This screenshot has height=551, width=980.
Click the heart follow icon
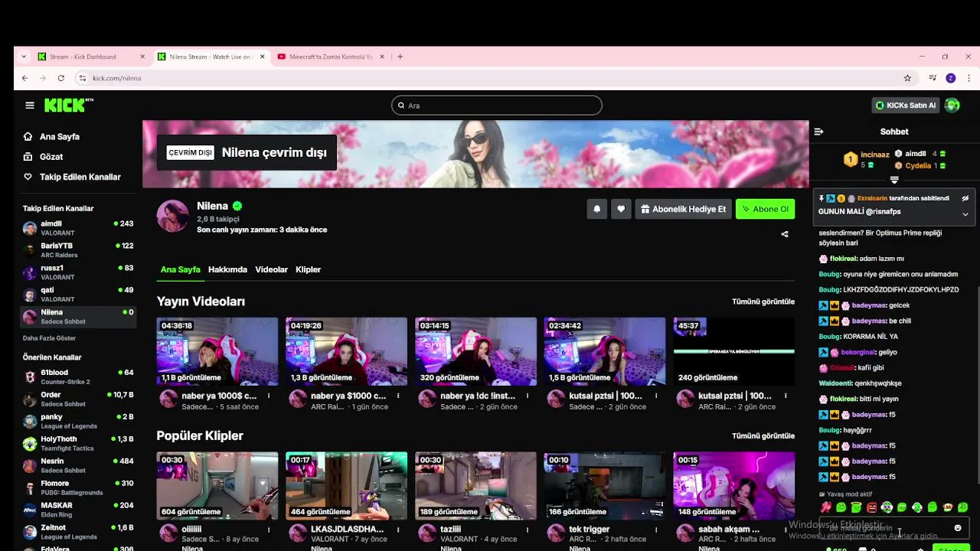(621, 209)
